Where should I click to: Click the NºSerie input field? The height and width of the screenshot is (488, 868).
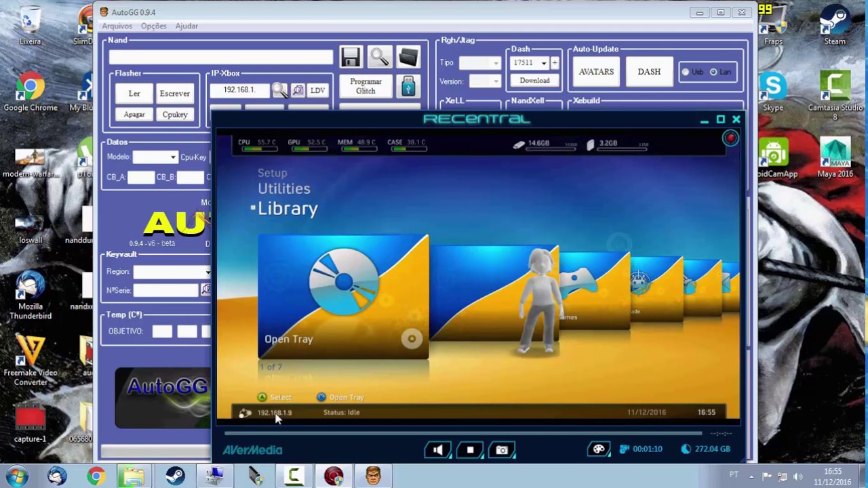(165, 290)
